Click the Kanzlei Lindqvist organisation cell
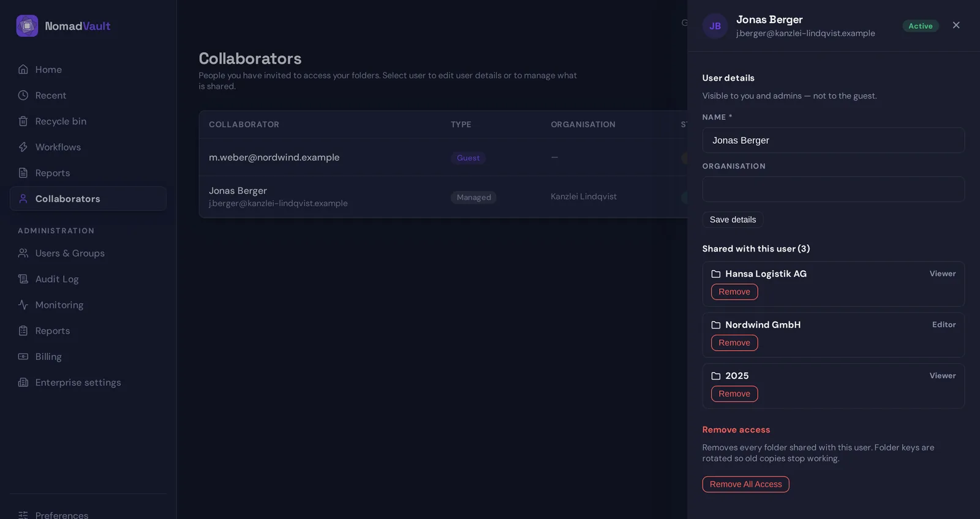Image resolution: width=980 pixels, height=519 pixels. click(584, 196)
